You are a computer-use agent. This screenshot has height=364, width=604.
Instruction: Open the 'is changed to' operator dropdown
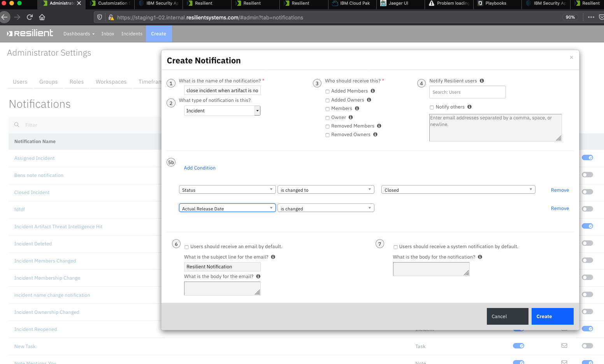coord(326,190)
